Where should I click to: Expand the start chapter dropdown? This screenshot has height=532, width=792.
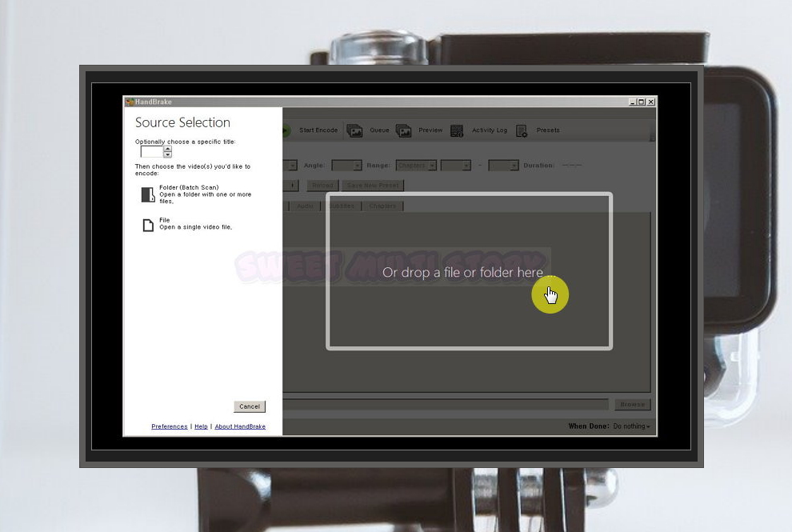pos(456,166)
